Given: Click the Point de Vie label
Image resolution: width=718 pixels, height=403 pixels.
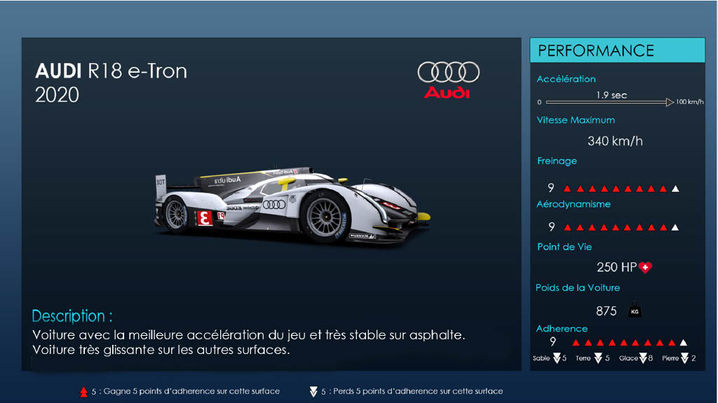Looking at the screenshot, I should click(x=564, y=247).
